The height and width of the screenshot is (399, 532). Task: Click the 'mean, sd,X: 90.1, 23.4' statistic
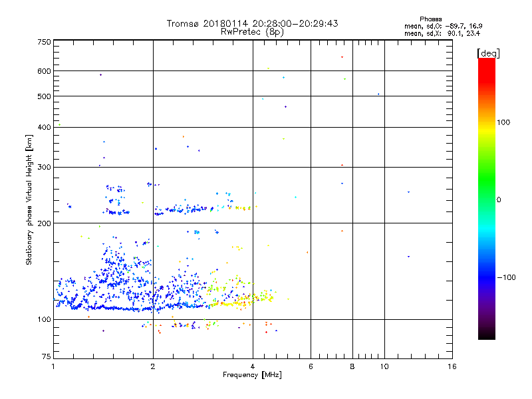pos(442,33)
